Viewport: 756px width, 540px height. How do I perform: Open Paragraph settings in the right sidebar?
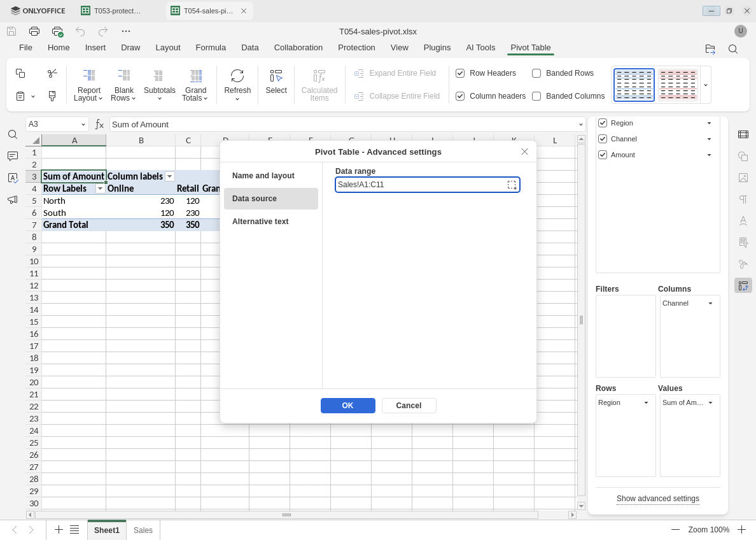click(x=743, y=199)
